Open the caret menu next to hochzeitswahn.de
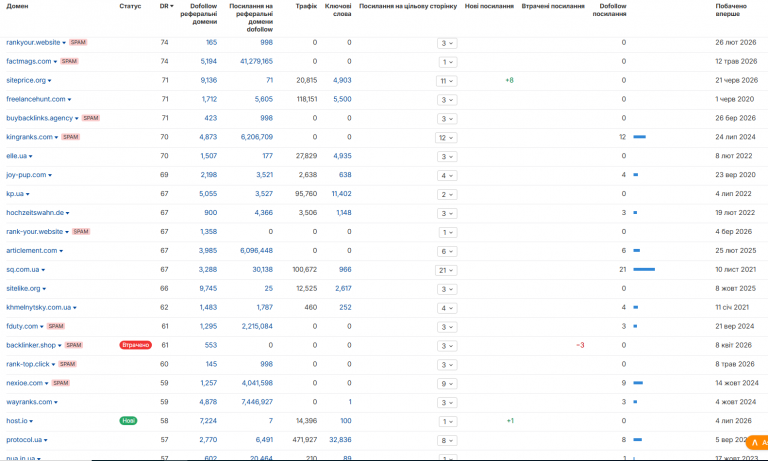This screenshot has height=461, width=768. 68,213
